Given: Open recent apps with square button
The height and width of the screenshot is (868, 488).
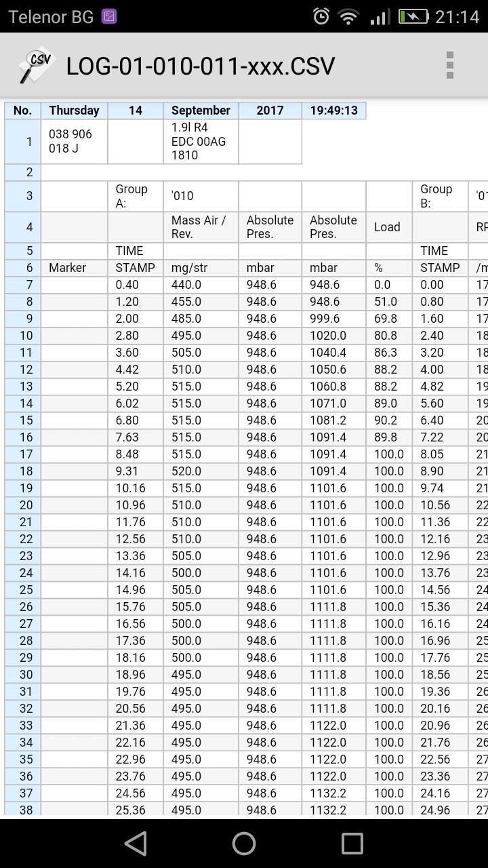Looking at the screenshot, I should pos(352,843).
